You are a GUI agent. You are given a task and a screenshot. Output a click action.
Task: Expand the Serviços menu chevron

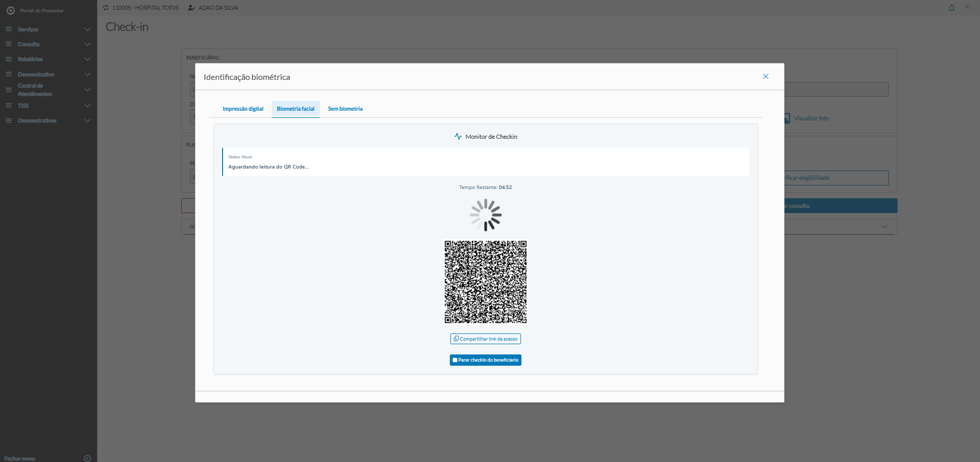[88, 29]
